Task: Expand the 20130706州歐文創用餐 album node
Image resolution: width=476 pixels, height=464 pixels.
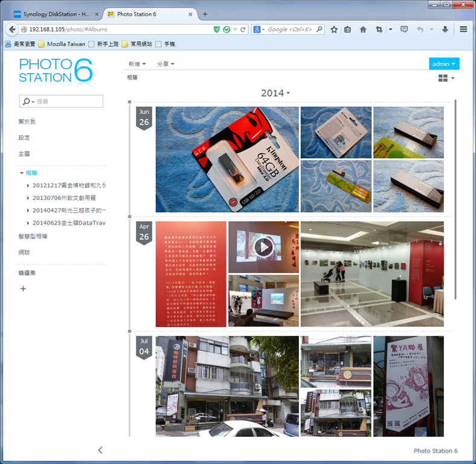Action: point(28,198)
